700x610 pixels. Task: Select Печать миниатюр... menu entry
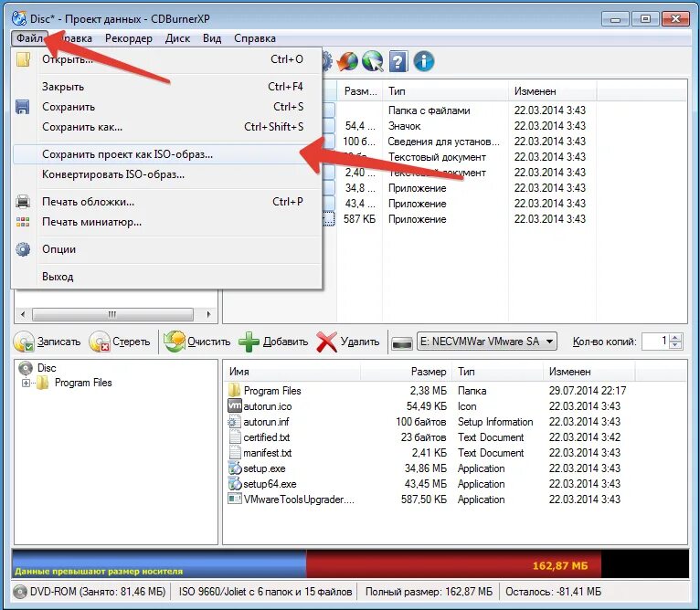coord(167,222)
